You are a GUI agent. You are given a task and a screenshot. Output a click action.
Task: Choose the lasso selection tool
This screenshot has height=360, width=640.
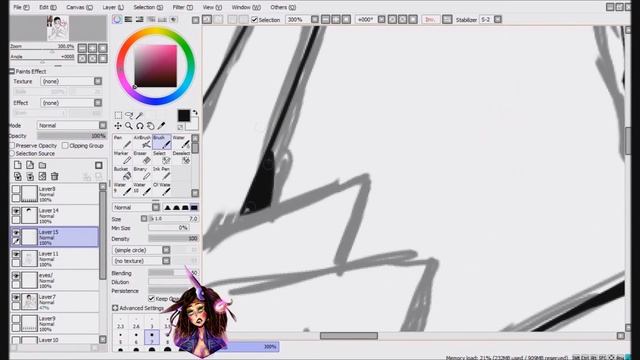(129, 116)
